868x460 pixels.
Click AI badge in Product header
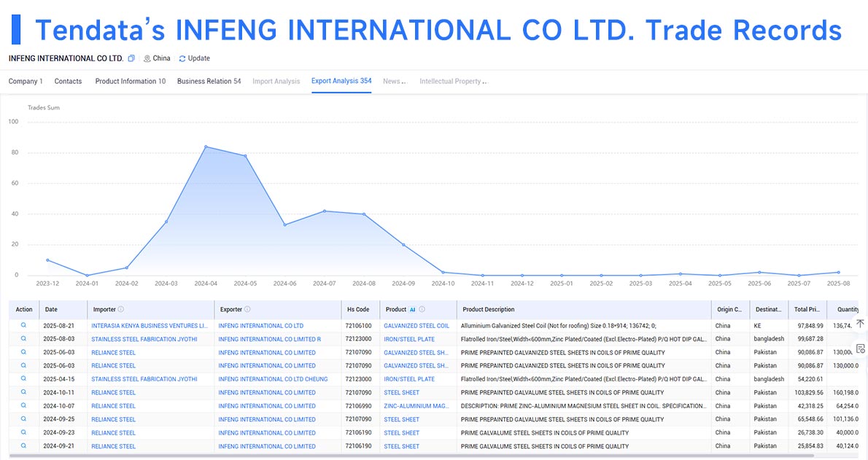click(x=412, y=309)
